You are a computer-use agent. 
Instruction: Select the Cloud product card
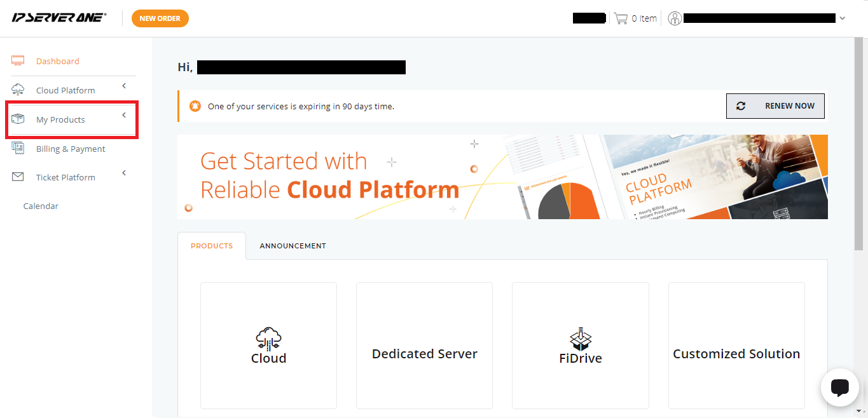coord(268,346)
